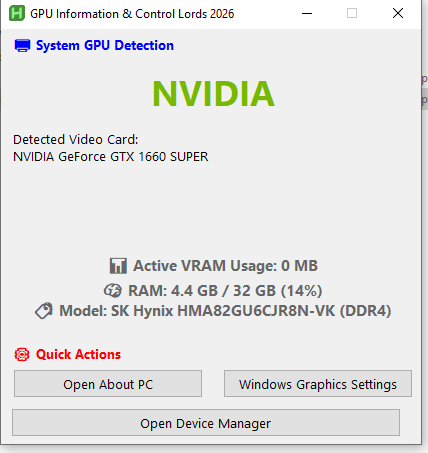Click the Detected Video Card label
Screen dimensions: 428x453
click(76, 139)
